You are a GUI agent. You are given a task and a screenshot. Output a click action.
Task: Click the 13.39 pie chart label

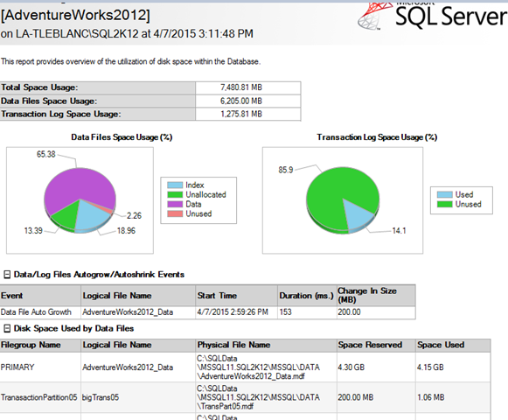coord(33,231)
